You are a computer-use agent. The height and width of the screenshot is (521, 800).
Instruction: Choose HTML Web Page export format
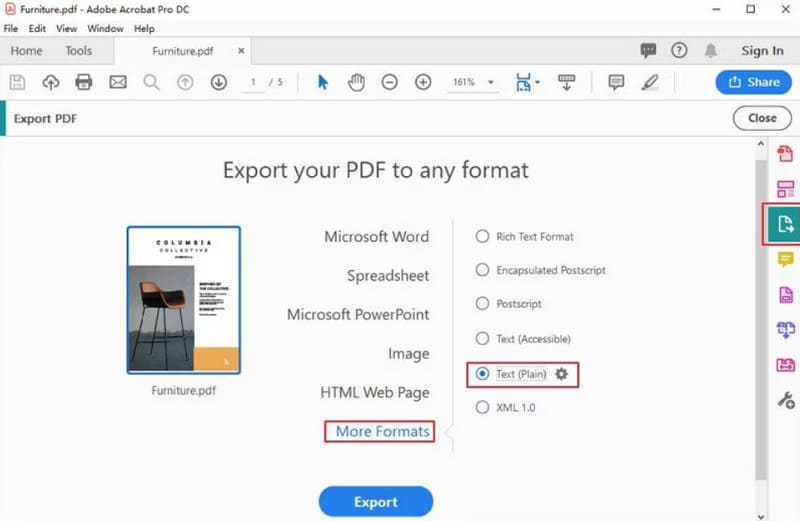tap(375, 392)
